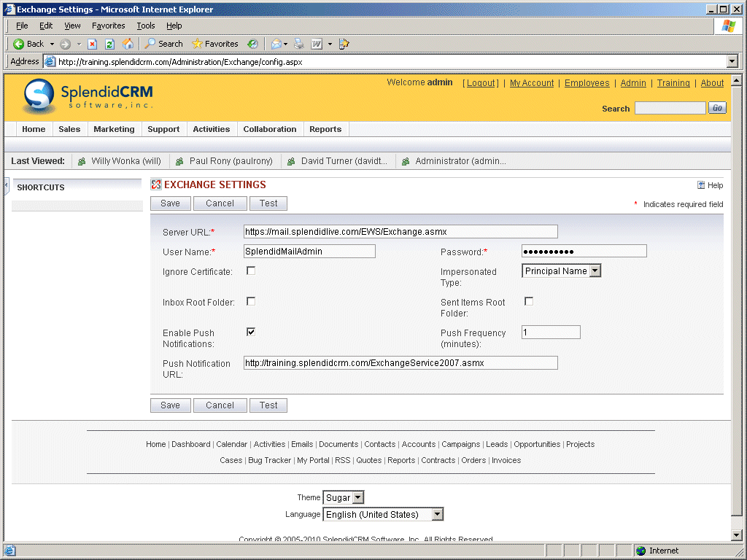Open the History toolbar icon
Screen dimensions: 747x560
(x=252, y=44)
